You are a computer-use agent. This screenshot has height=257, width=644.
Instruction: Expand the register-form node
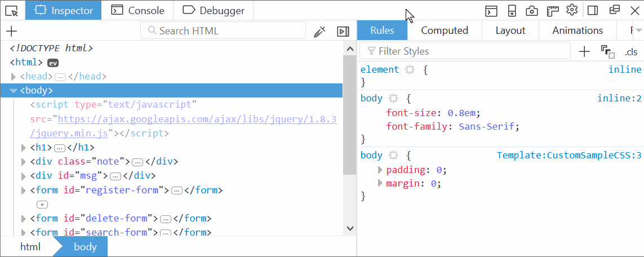coord(24,190)
